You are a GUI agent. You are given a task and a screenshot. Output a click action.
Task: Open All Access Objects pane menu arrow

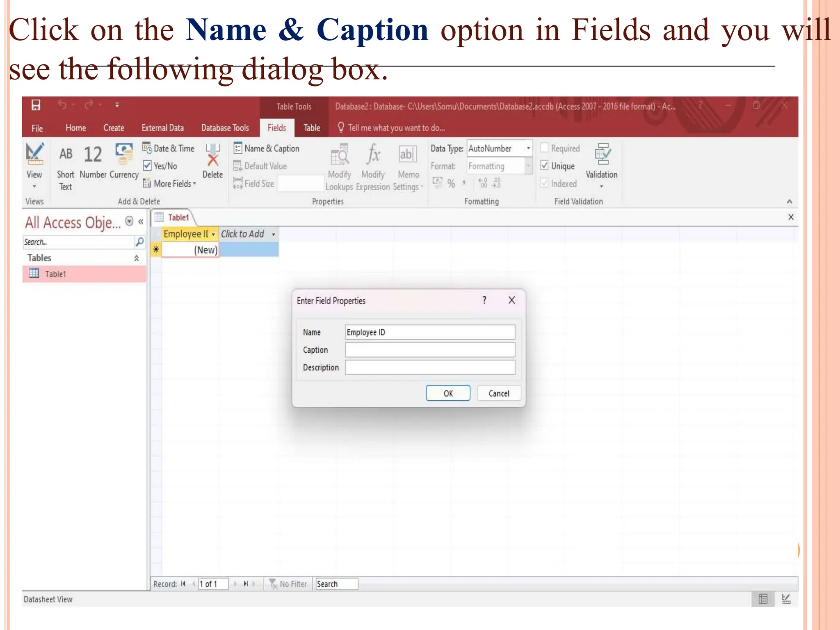point(129,221)
